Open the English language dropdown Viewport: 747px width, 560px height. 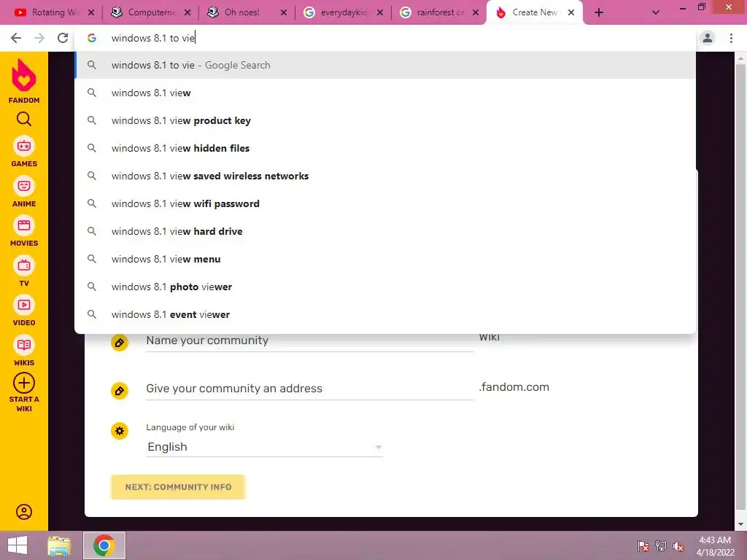tap(264, 447)
